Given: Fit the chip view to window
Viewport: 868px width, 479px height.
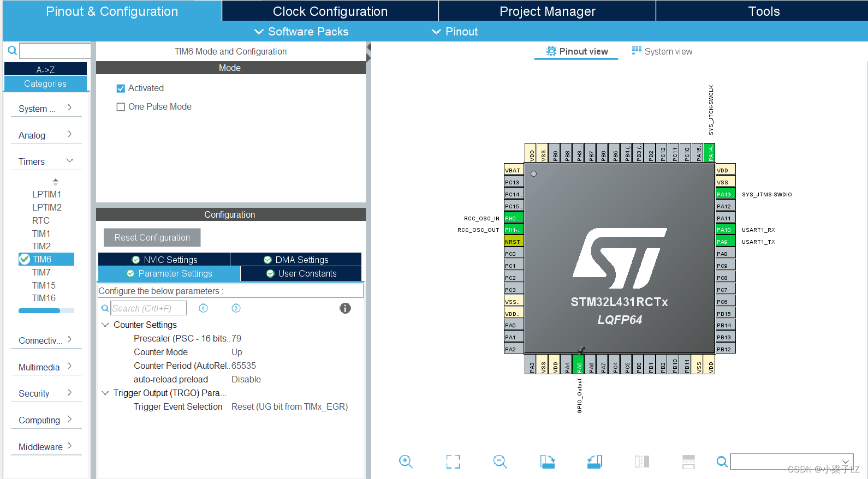Looking at the screenshot, I should click(x=453, y=462).
